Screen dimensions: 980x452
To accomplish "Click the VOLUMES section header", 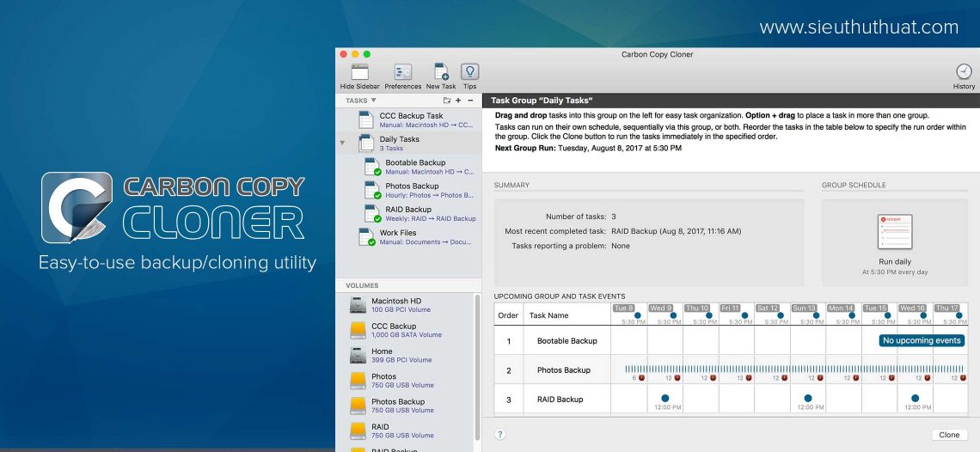I will [362, 285].
